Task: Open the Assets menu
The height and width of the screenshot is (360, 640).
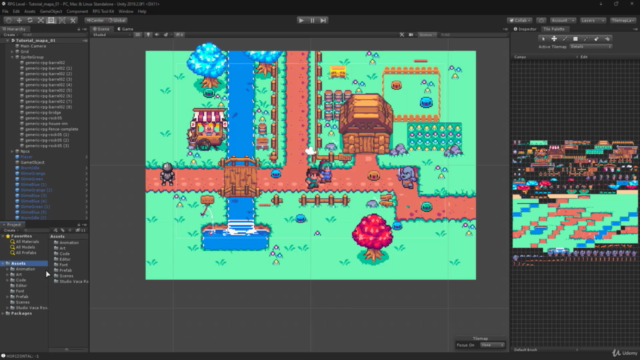Action: tap(30, 11)
